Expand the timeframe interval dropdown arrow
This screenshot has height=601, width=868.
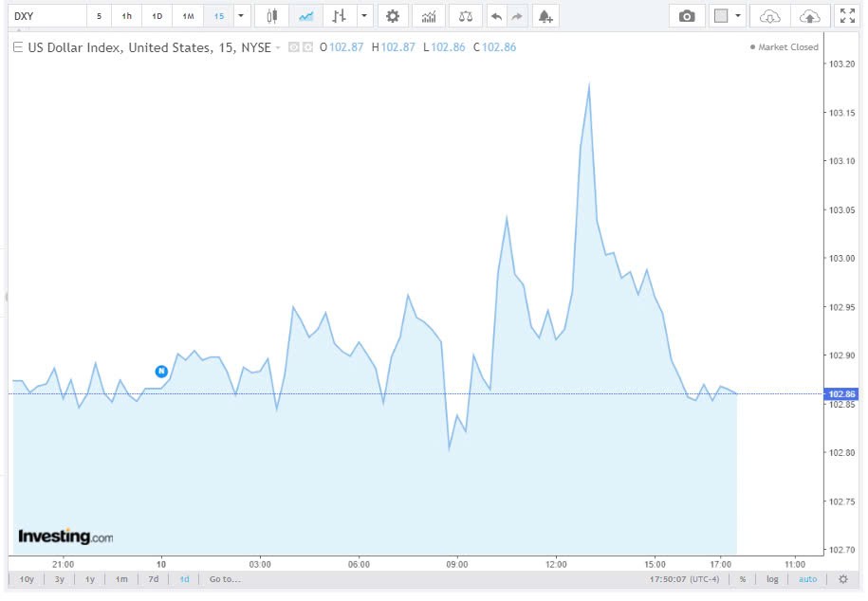coord(242,15)
